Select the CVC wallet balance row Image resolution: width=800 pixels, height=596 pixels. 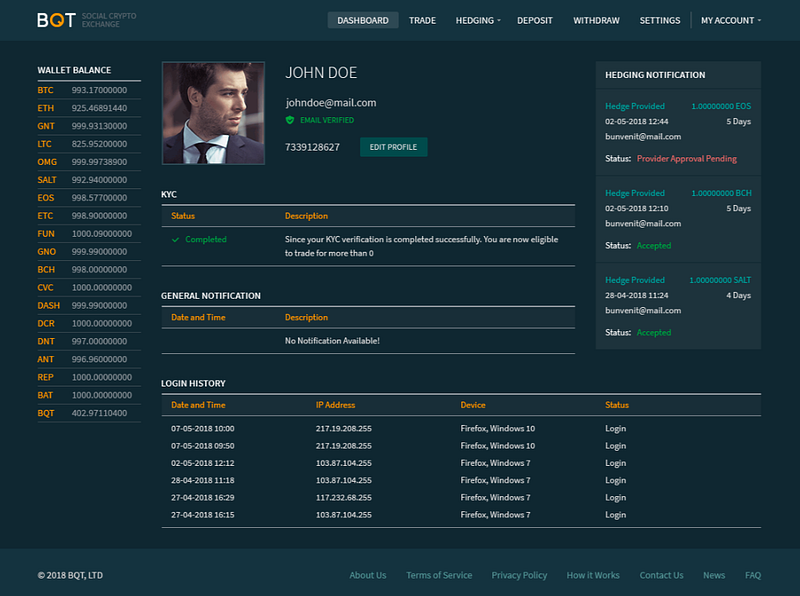pyautogui.click(x=89, y=287)
